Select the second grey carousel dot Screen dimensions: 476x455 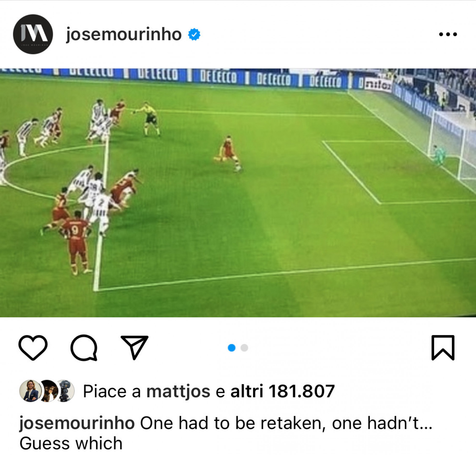(x=244, y=348)
